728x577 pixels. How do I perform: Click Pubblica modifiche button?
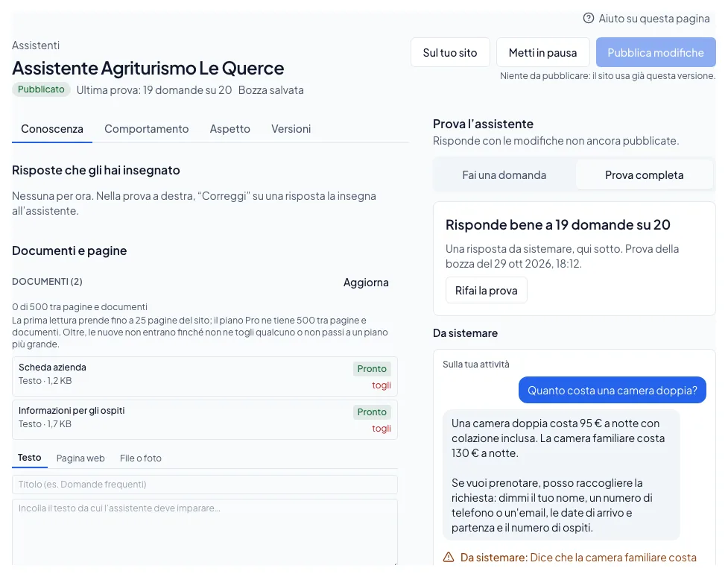click(x=656, y=52)
